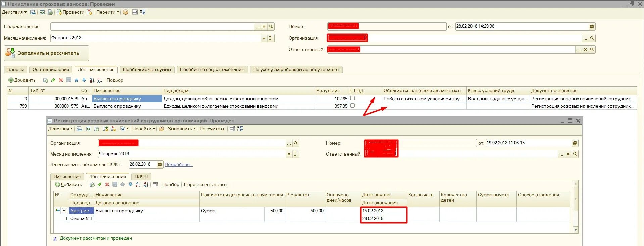Click Подбор in the contributions table toolbar
Image resolution: width=644 pixels, height=246 pixels.
pos(115,80)
